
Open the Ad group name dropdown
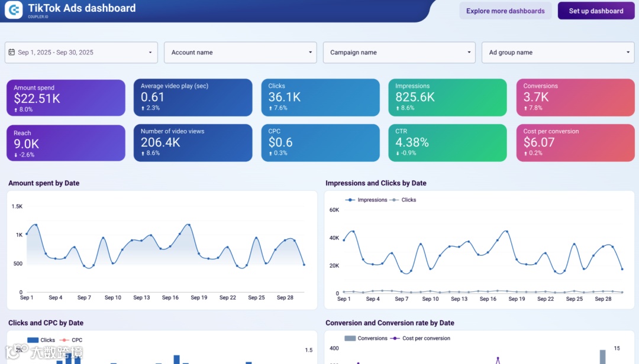(x=558, y=53)
